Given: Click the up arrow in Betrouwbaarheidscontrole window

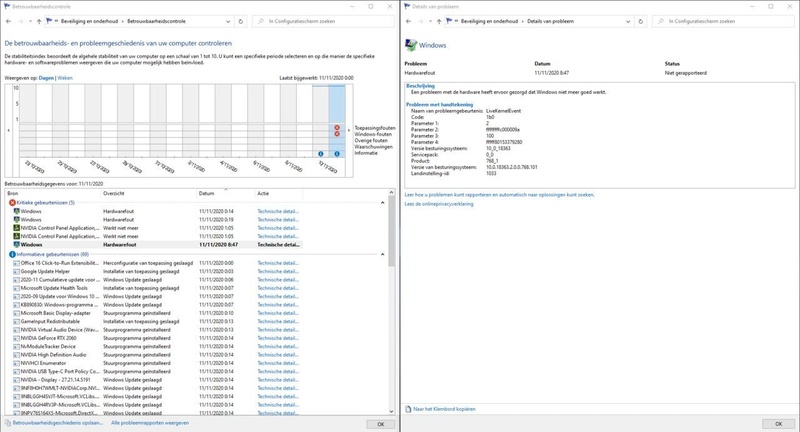Looking at the screenshot, I should click(39, 21).
